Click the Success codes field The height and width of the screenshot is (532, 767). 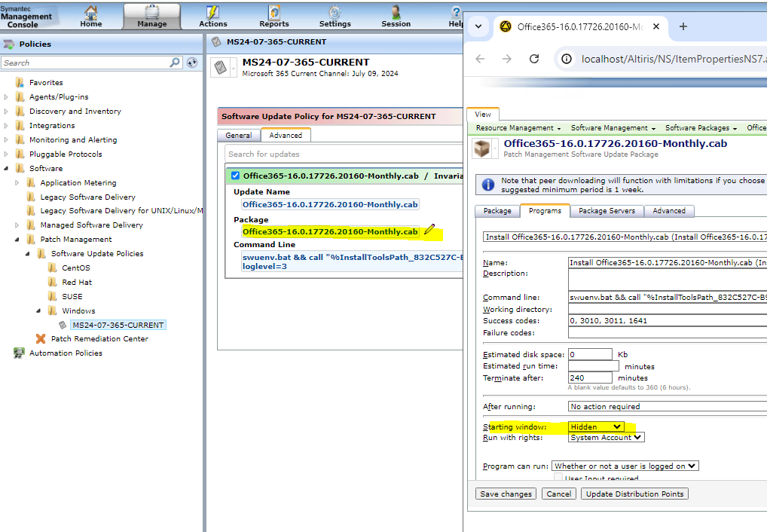click(668, 320)
